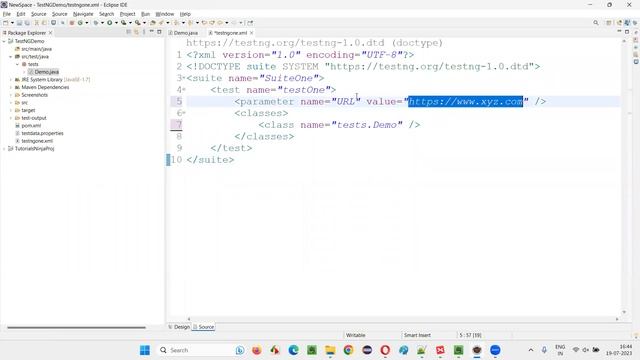Image resolution: width=640 pixels, height=360 pixels.
Task: Show hidden system tray icons
Action: pos(531,350)
